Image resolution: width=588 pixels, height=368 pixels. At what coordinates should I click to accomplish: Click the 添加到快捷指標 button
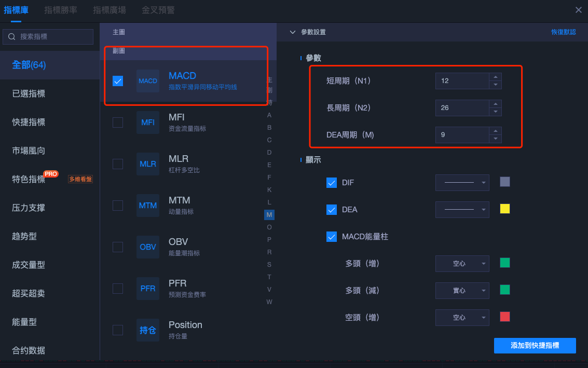pyautogui.click(x=535, y=345)
